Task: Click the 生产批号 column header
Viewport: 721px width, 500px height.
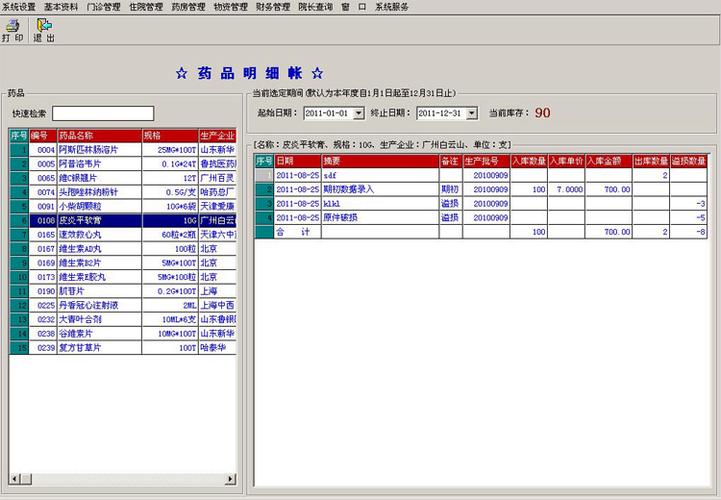Action: pos(486,161)
